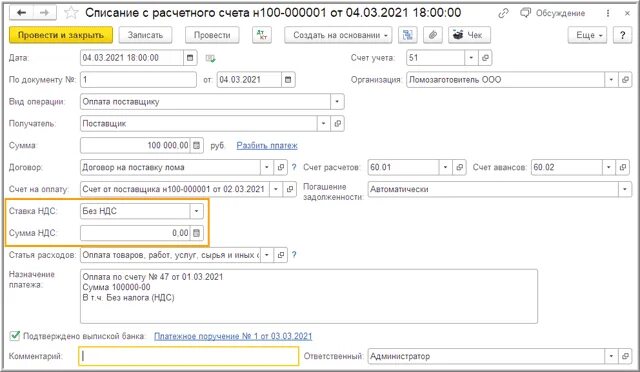Click the Сумма 100 000,00 value field
Viewport: 640px width, 372px height.
pos(136,145)
